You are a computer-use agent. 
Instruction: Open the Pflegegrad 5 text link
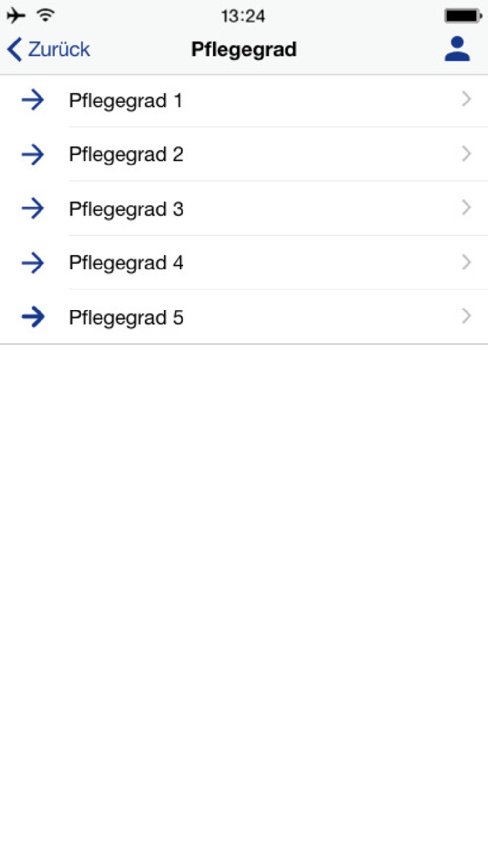[x=126, y=318]
